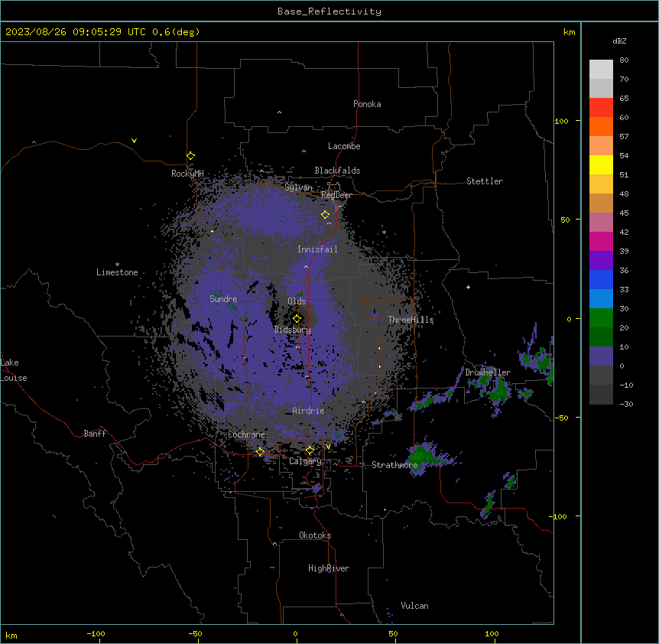The width and height of the screenshot is (659, 644).
Task: Select the Blackfalds label on the map
Action: coord(337,171)
